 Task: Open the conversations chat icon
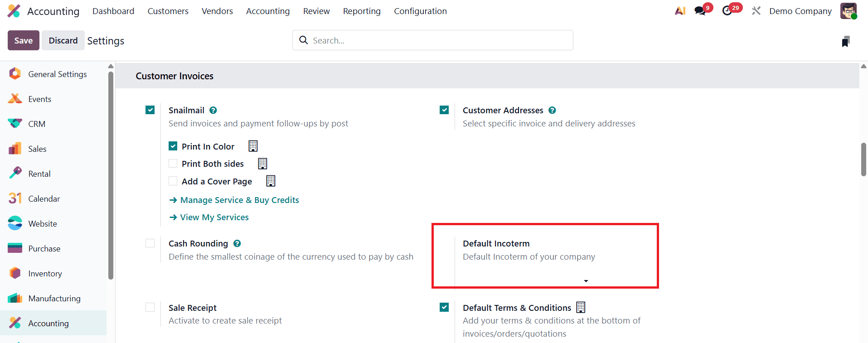700,11
